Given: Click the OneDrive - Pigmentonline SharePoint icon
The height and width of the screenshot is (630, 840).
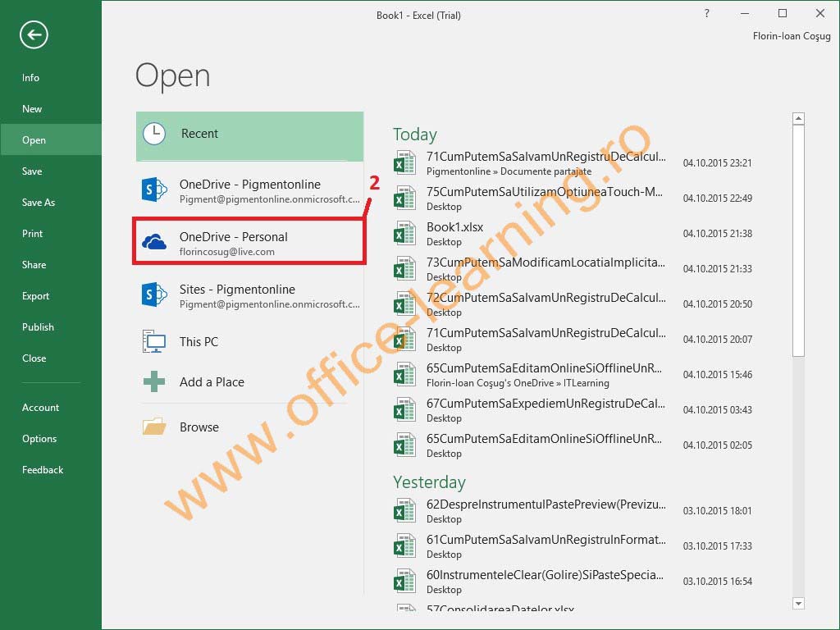Looking at the screenshot, I should pos(154,189).
